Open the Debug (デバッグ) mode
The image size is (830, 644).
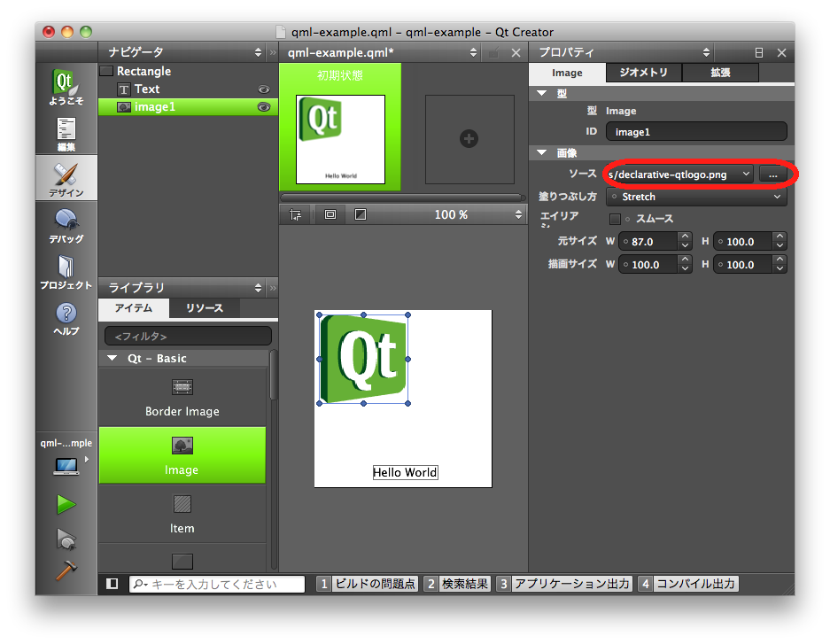(66, 225)
